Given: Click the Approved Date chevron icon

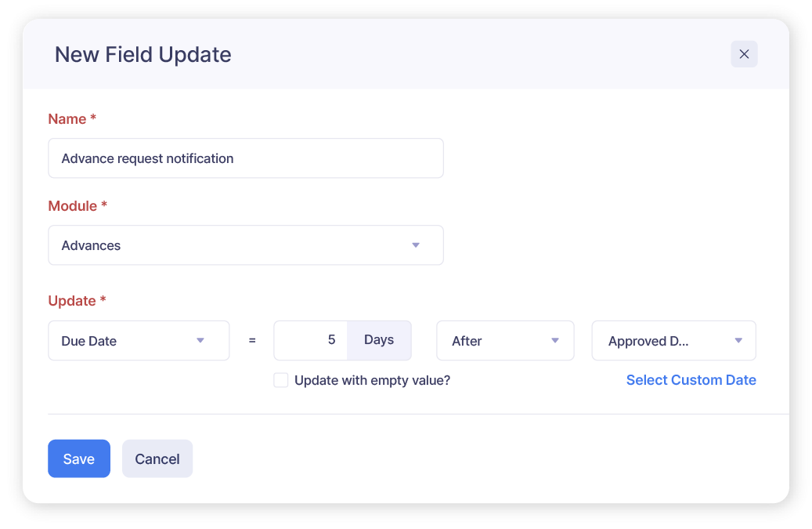Looking at the screenshot, I should [x=737, y=340].
